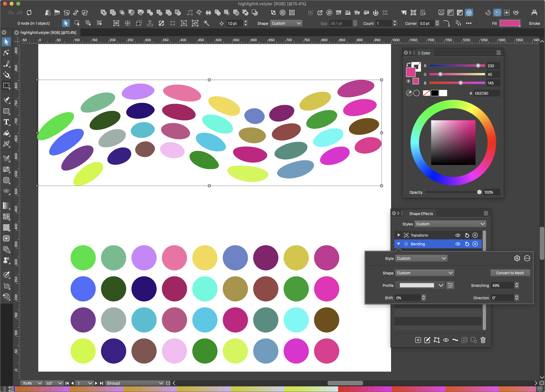Click the Print icon in top toolbar
Image resolution: width=545 pixels, height=392 pixels.
[x=534, y=12]
